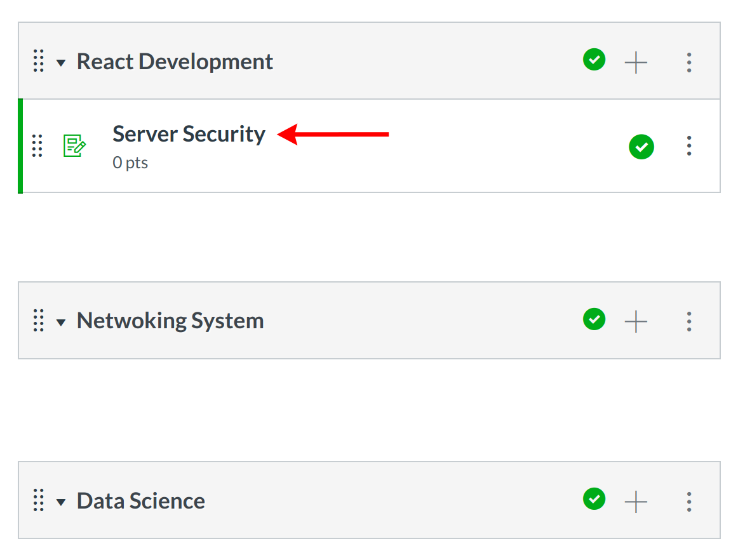
Task: Open the Server Security quiz link
Action: click(189, 134)
